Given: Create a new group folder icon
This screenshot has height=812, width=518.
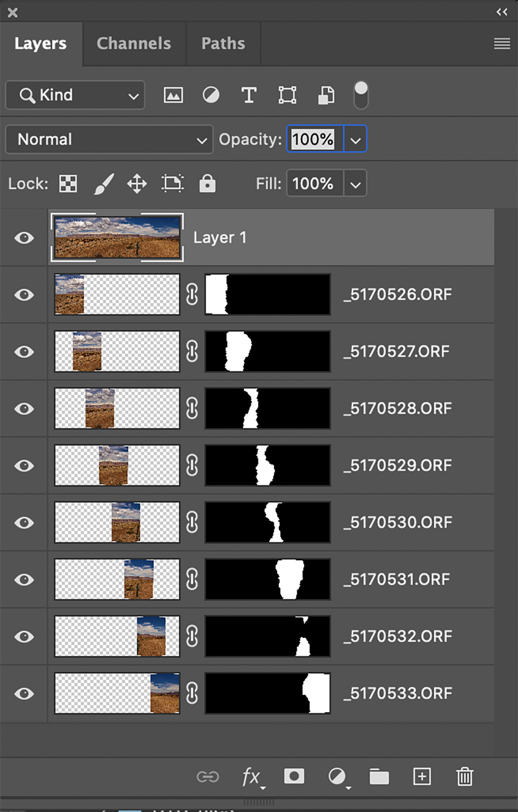Looking at the screenshot, I should pyautogui.click(x=379, y=776).
